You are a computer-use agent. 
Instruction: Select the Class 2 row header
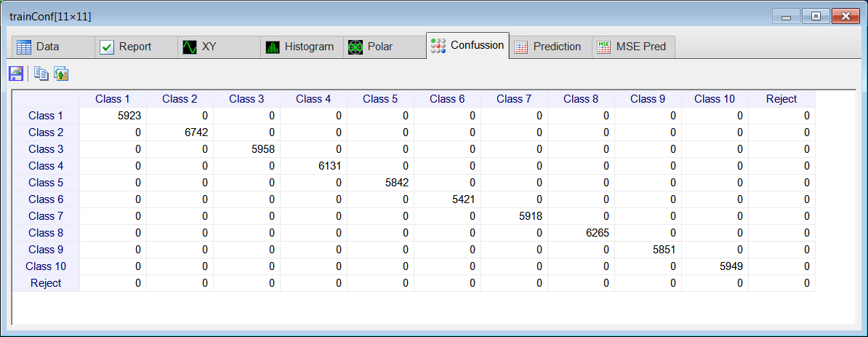(x=46, y=132)
